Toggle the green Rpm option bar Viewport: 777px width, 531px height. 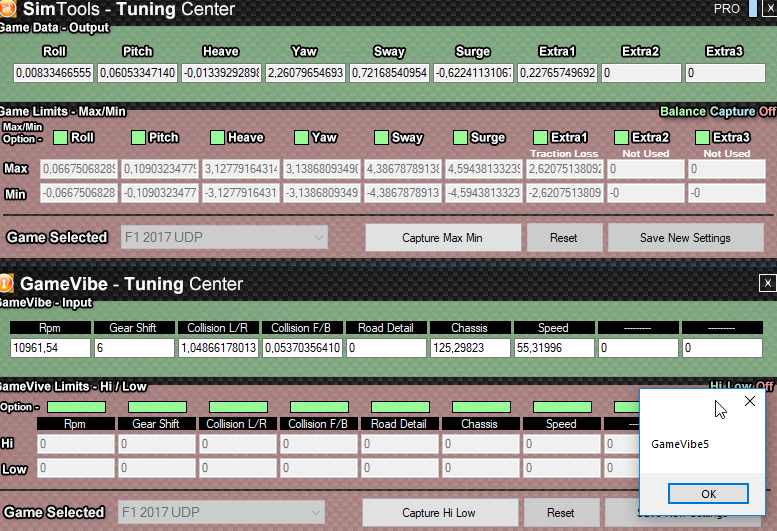[x=76, y=407]
